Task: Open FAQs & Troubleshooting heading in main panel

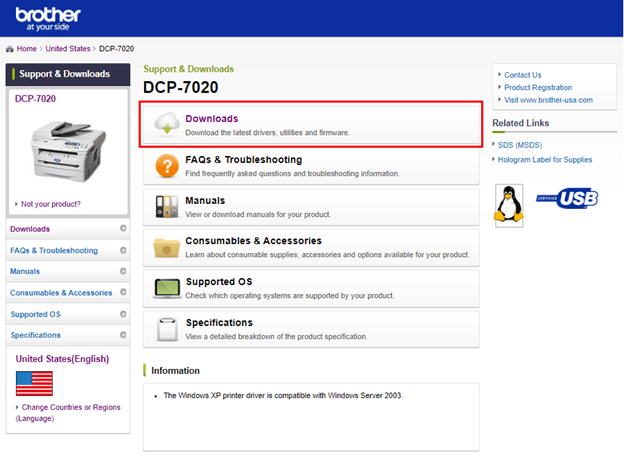Action: [244, 160]
